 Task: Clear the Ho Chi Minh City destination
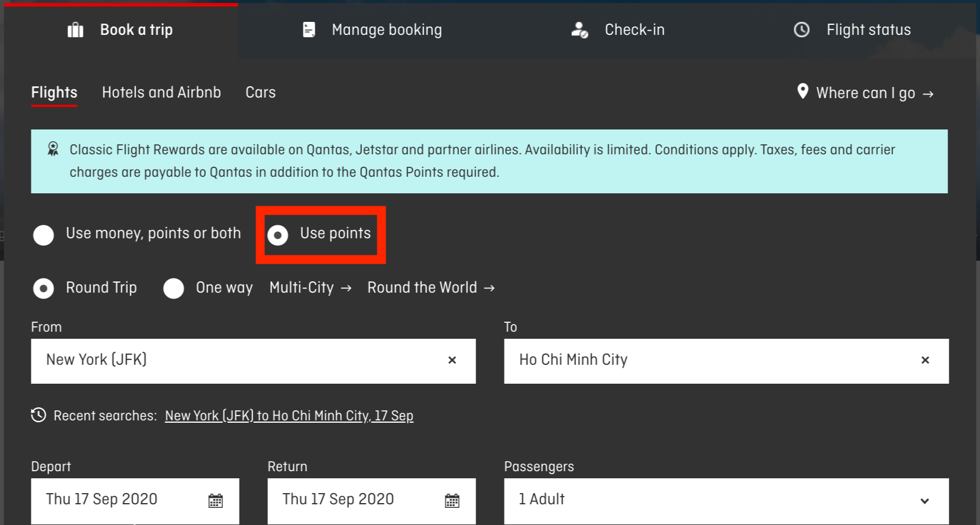[x=925, y=360]
